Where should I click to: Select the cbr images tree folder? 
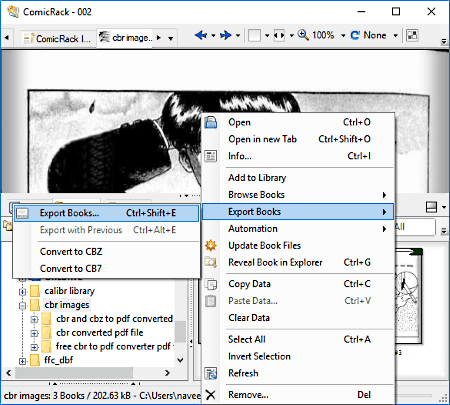[67, 305]
